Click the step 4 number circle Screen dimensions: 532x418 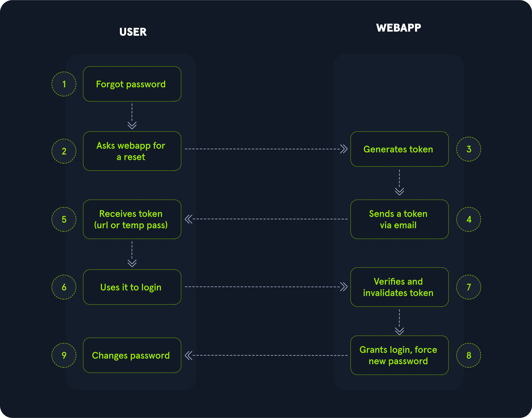pyautogui.click(x=468, y=219)
